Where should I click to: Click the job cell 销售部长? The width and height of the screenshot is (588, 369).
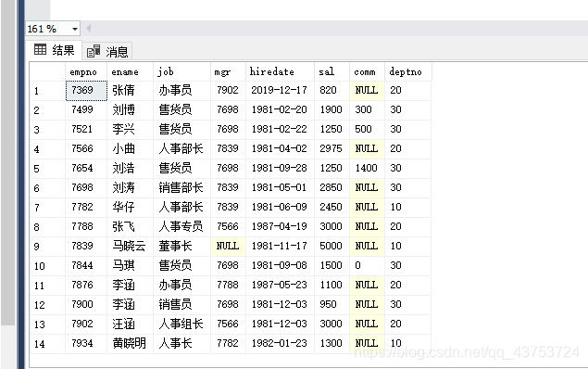[181, 188]
